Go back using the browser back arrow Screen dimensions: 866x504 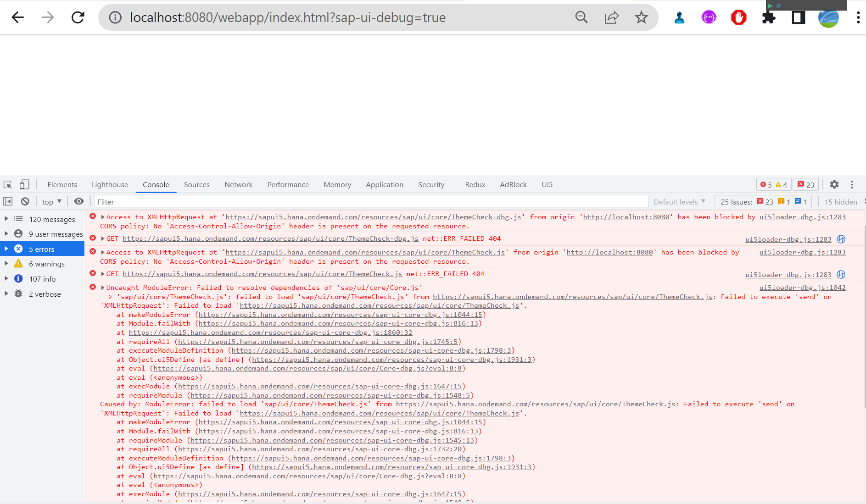click(x=18, y=17)
